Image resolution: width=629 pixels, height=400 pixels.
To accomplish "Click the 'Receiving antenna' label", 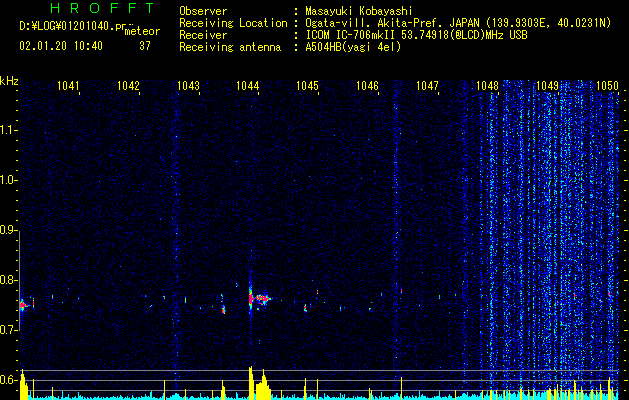I will (230, 47).
